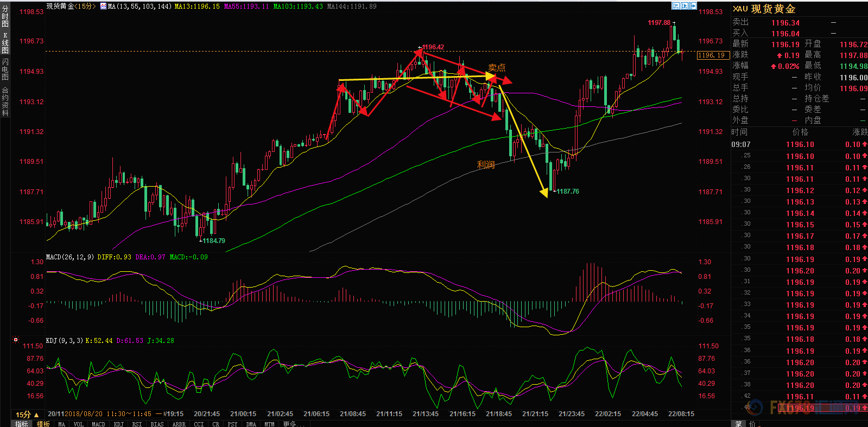Select the DMA indicator button

click(251, 424)
